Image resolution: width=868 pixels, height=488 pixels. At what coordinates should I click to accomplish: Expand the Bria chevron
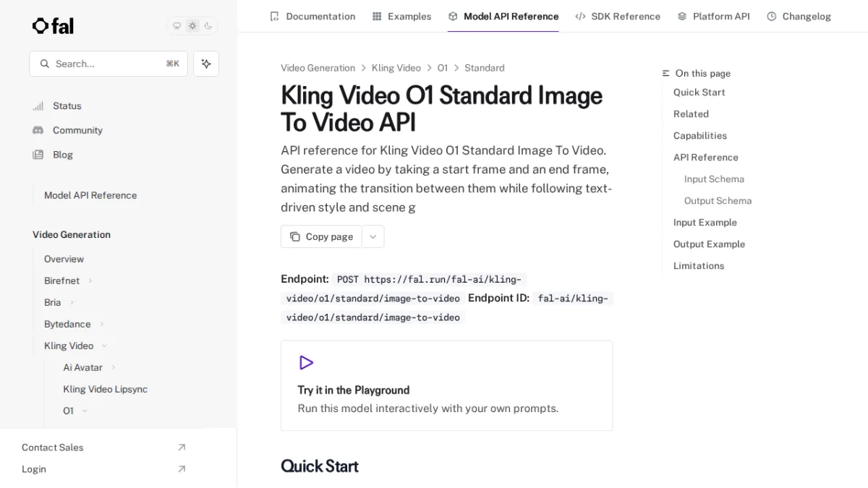click(72, 302)
